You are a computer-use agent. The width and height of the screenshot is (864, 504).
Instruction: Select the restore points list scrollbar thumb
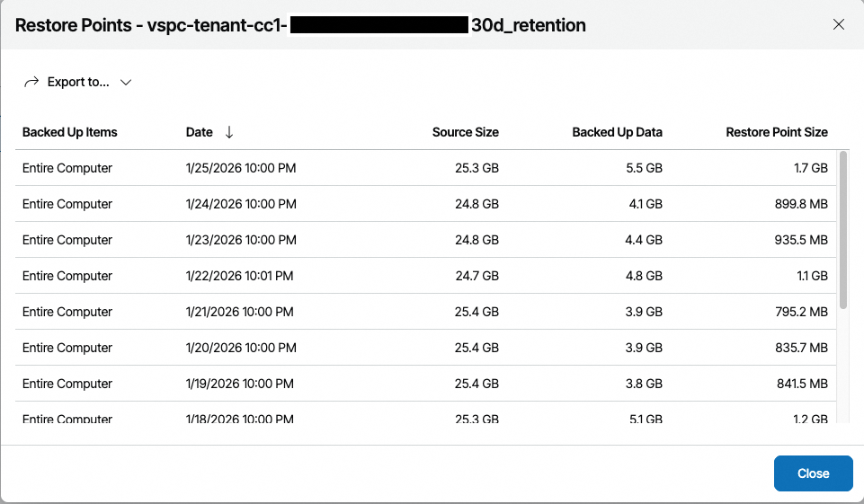pyautogui.click(x=843, y=230)
